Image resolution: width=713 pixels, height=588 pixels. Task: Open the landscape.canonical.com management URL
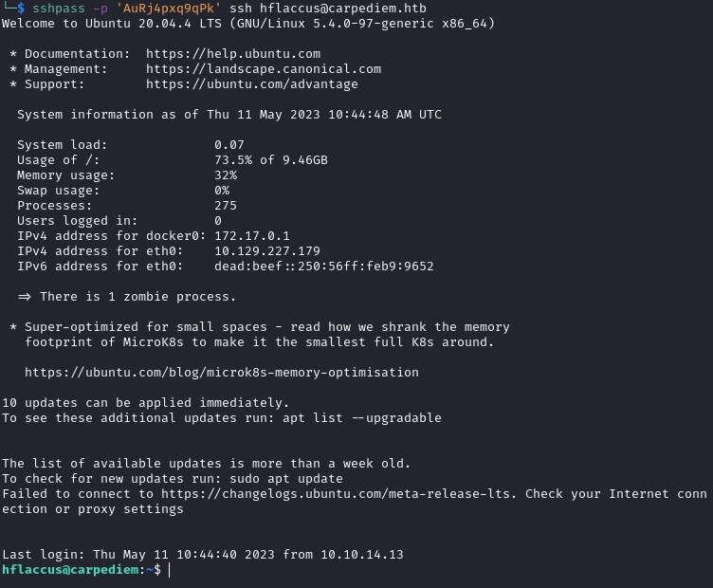click(264, 69)
